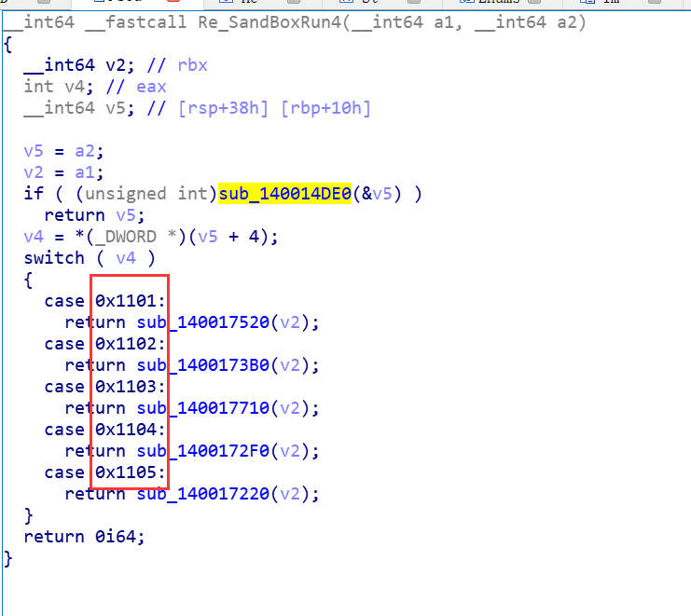Image resolution: width=691 pixels, height=616 pixels.
Task: Select the case value 0x1104
Action: click(126, 430)
